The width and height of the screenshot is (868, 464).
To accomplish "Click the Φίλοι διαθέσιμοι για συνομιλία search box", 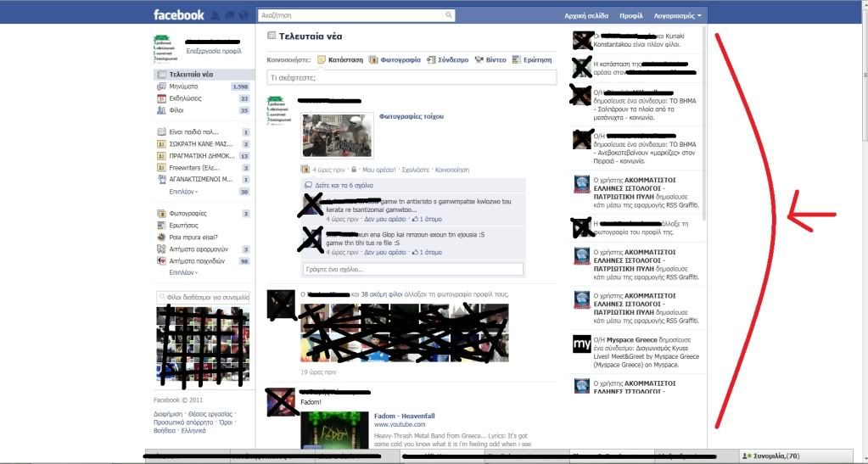I will (203, 298).
